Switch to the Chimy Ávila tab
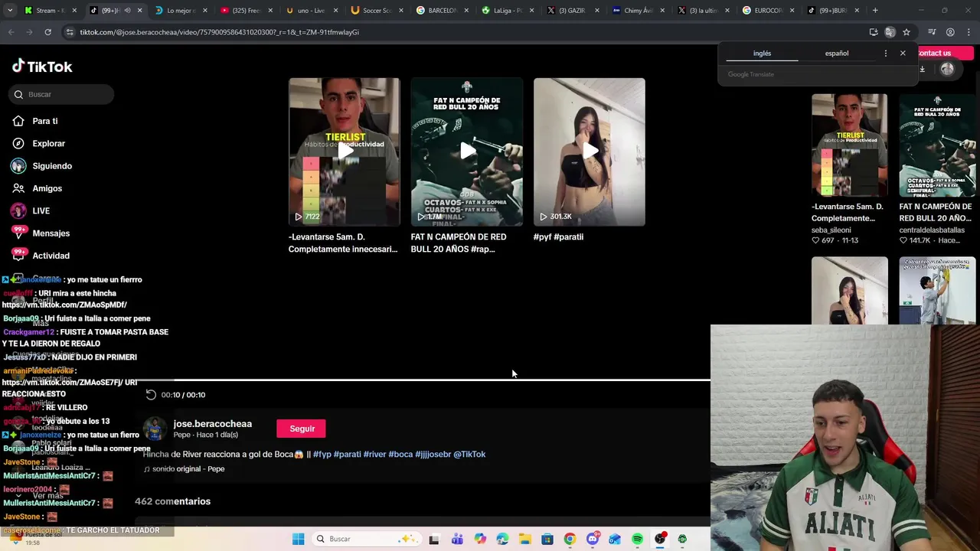This screenshot has width=980, height=551. click(x=638, y=11)
